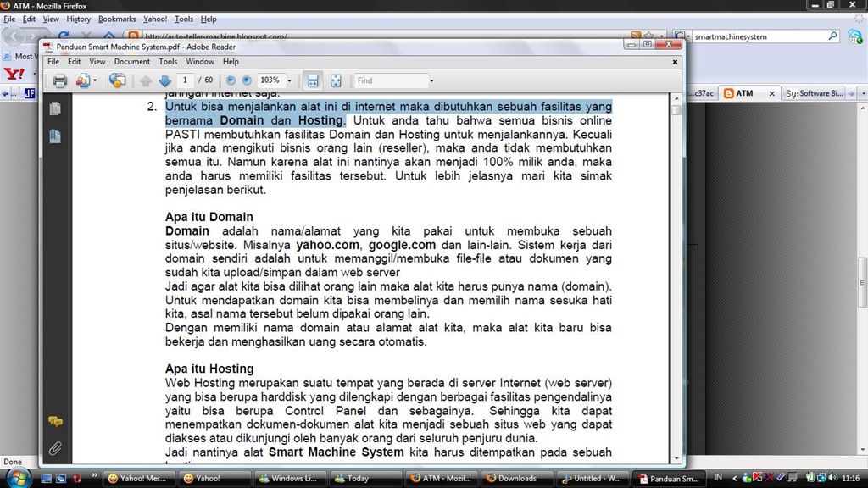Click the page number input box
The image size is (868, 488).
pyautogui.click(x=186, y=80)
